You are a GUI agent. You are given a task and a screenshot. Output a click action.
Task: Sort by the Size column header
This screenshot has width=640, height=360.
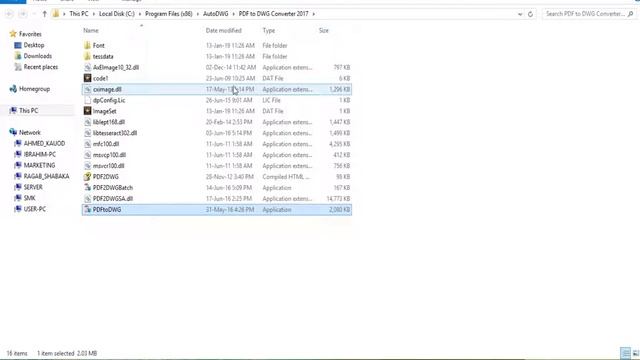pyautogui.click(x=324, y=31)
